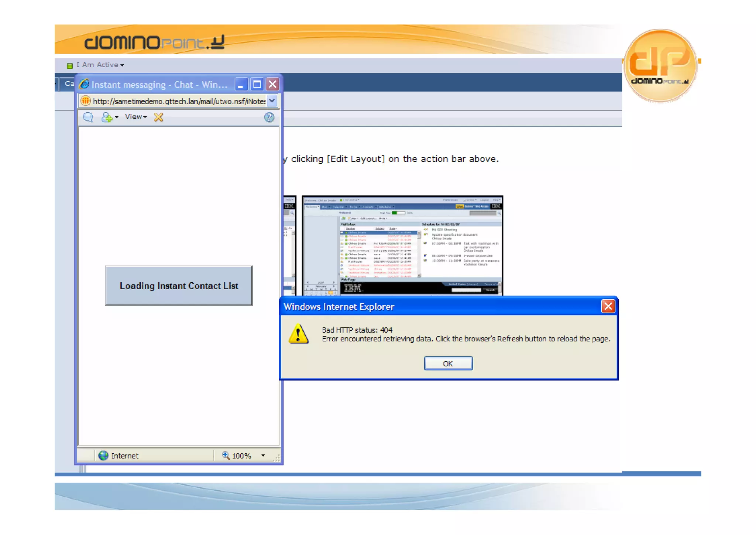
Task: Open the chat bubble icon in chat toolbar
Action: (x=88, y=117)
